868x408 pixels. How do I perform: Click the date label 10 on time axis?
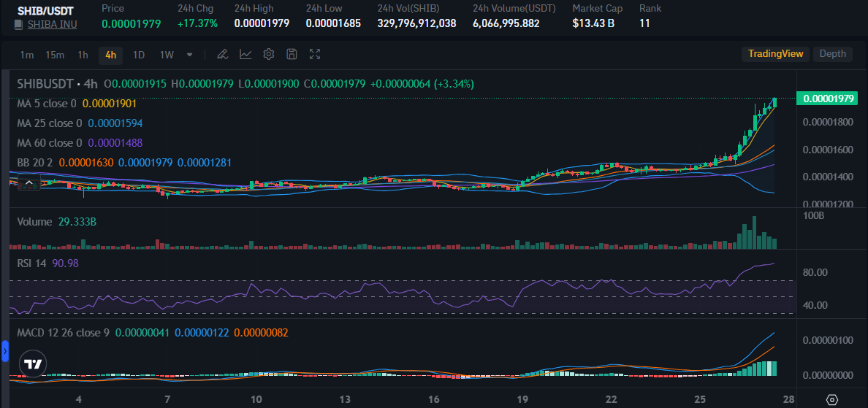[x=256, y=399]
